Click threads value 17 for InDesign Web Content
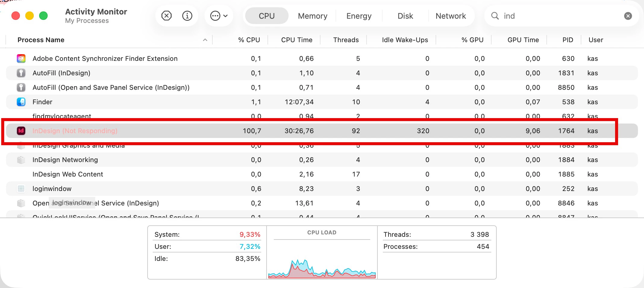Viewport: 644px width, 288px height. pos(356,174)
